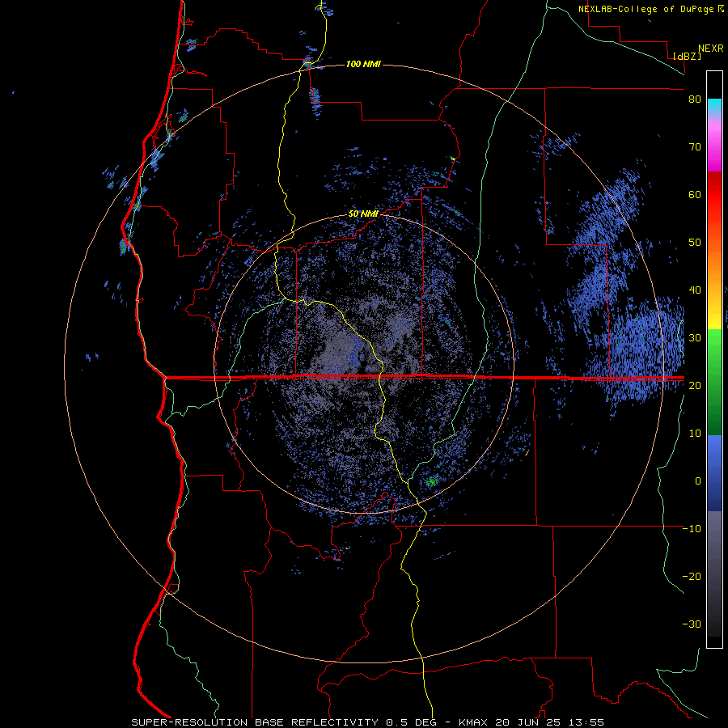Click the 0 value on the dBZ scale
Screen dimensions: 728x728
[x=698, y=481]
